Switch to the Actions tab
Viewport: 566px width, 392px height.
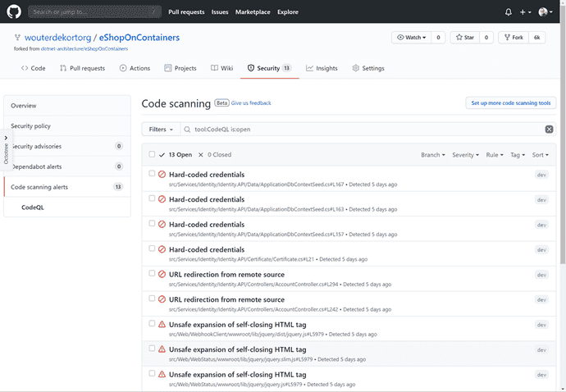point(135,68)
